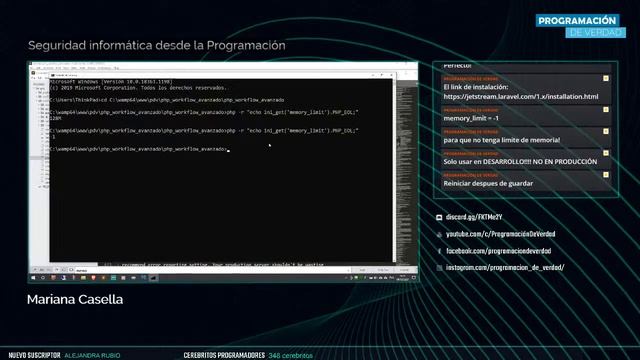The image size is (640, 360).
Task: Click the 'cd C:\wamp64\www\pdv' command line
Action: (x=167, y=100)
